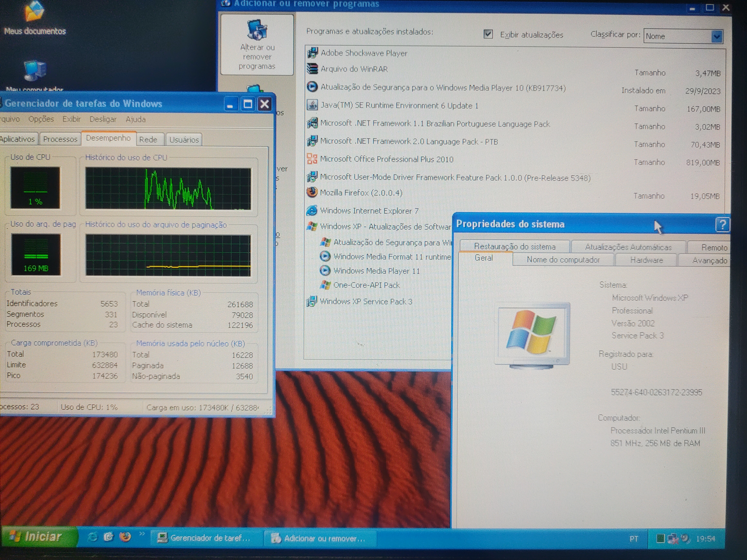Select Java SE Runtime Environment icon

(x=312, y=105)
